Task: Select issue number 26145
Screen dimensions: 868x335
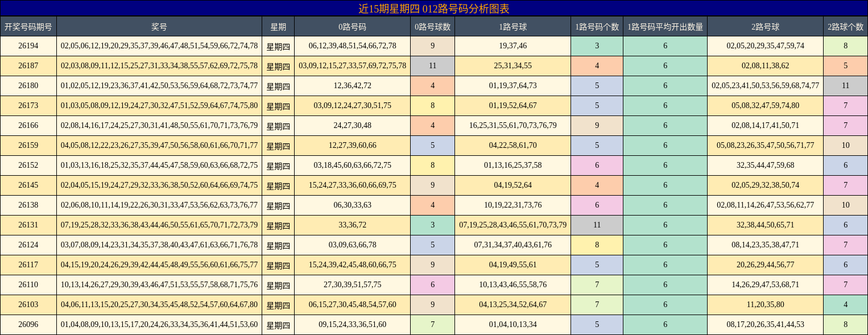Action: (28, 185)
